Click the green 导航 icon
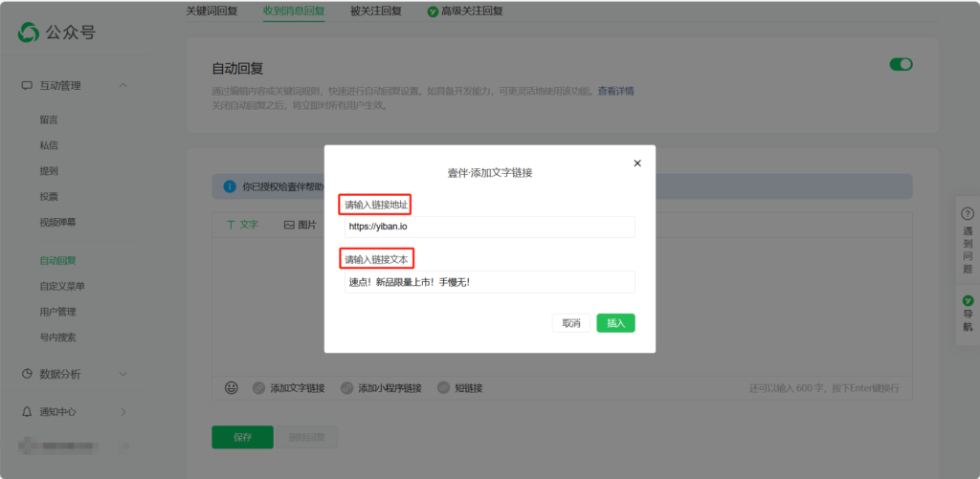This screenshot has width=980, height=479. tap(968, 300)
